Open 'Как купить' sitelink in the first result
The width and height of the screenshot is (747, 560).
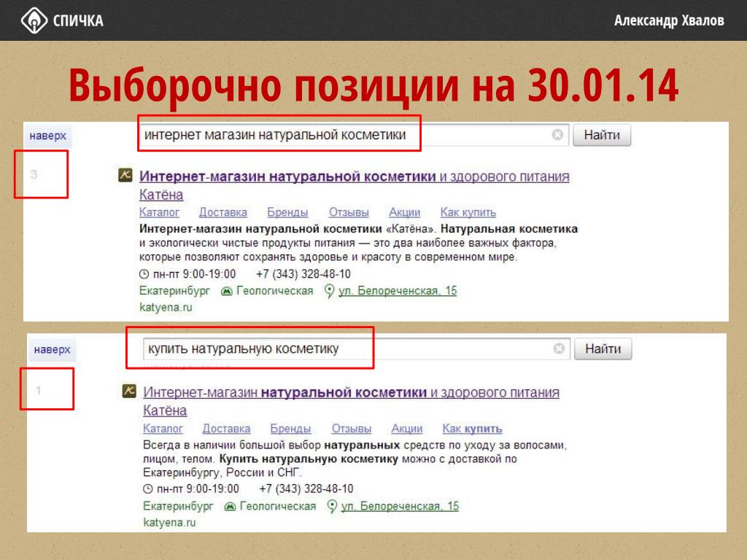pyautogui.click(x=468, y=212)
